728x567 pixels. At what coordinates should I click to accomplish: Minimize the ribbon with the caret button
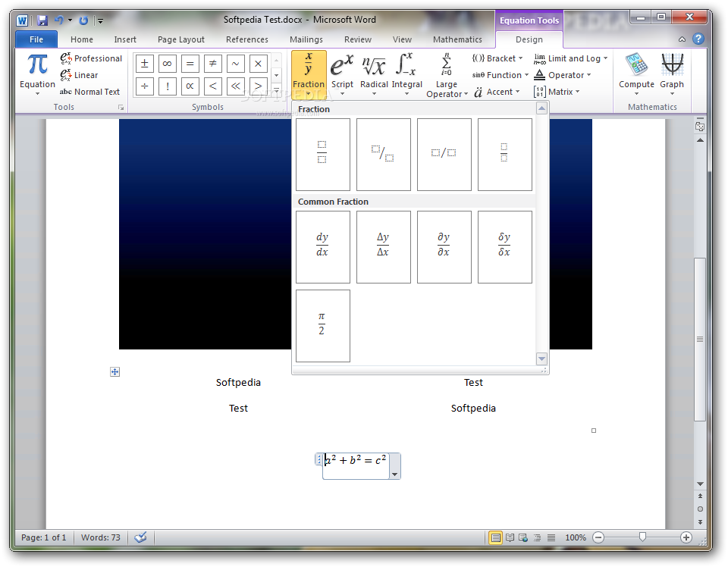pyautogui.click(x=682, y=39)
